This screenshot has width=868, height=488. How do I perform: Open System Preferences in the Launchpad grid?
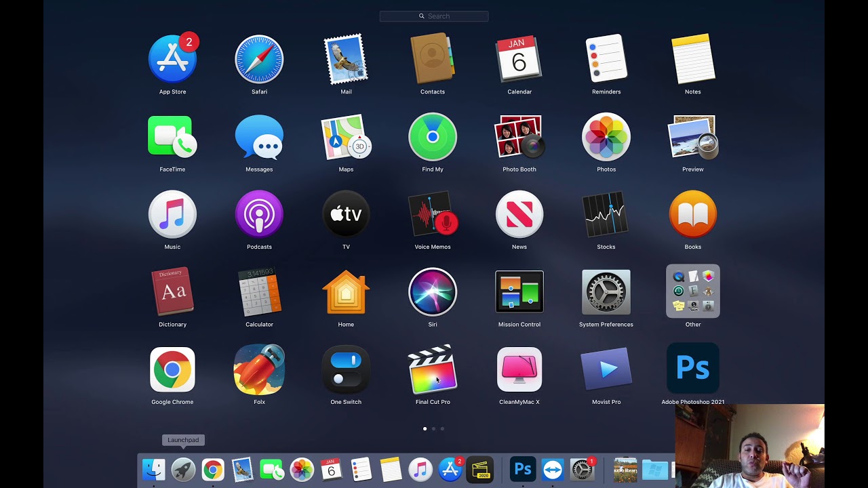[606, 292]
